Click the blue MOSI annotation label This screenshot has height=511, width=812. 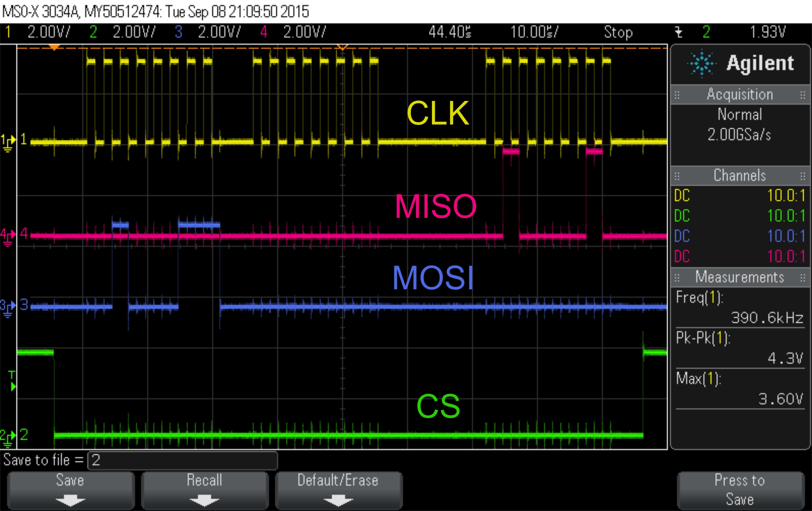[433, 278]
